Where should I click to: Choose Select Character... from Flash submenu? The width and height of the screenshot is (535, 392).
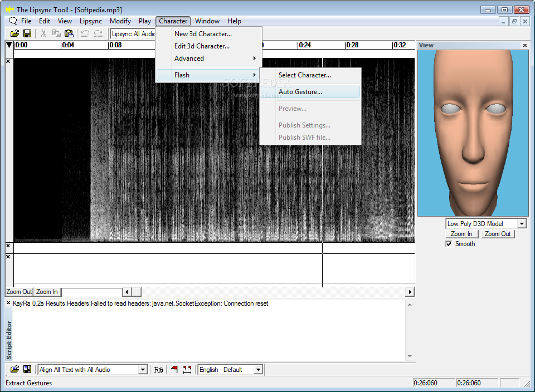click(310, 75)
